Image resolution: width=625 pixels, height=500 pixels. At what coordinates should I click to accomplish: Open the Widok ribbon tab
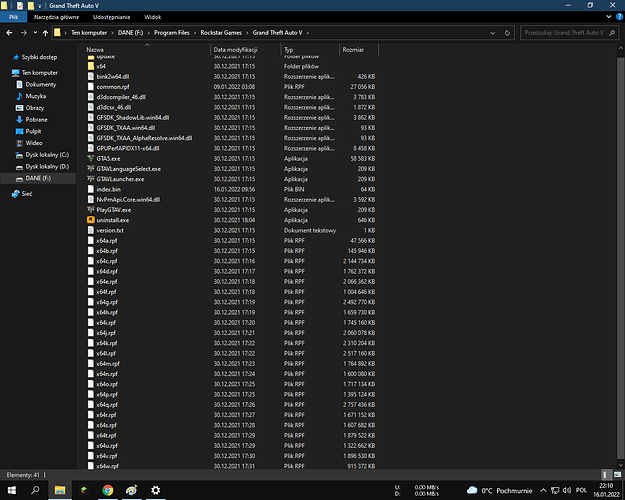[152, 17]
